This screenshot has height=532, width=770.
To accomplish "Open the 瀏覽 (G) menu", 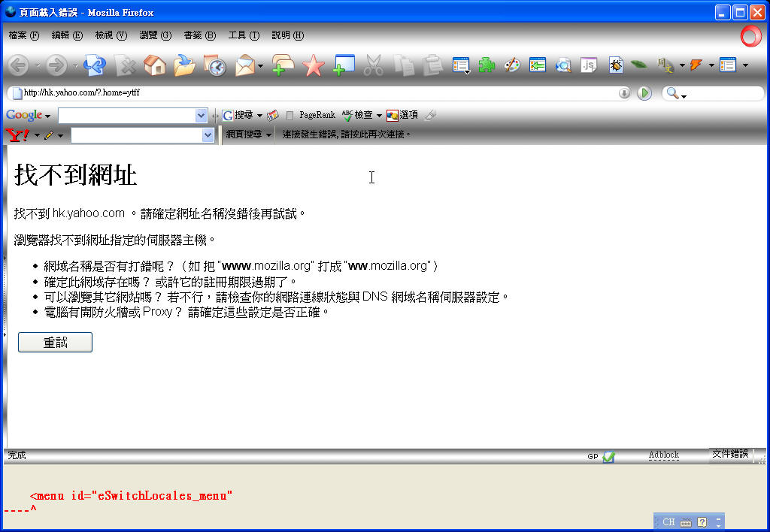I will point(155,35).
